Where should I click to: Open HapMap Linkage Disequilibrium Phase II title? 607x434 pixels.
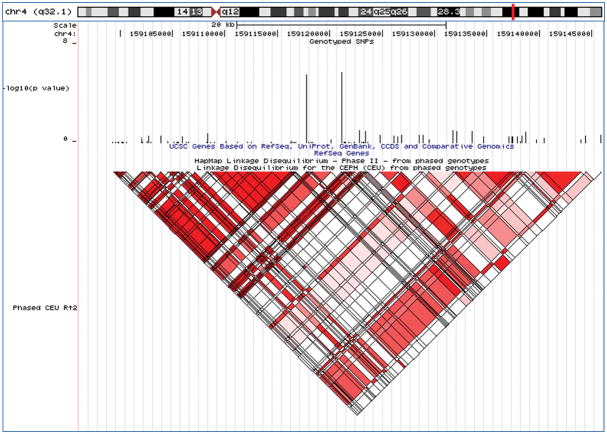click(x=341, y=161)
